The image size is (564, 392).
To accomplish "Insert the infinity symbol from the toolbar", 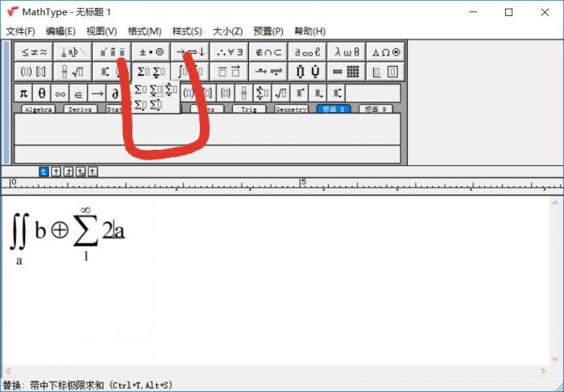I will click(x=60, y=93).
